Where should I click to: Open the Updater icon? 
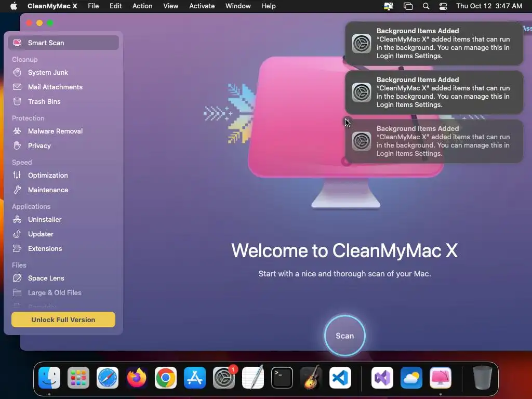[17, 234]
